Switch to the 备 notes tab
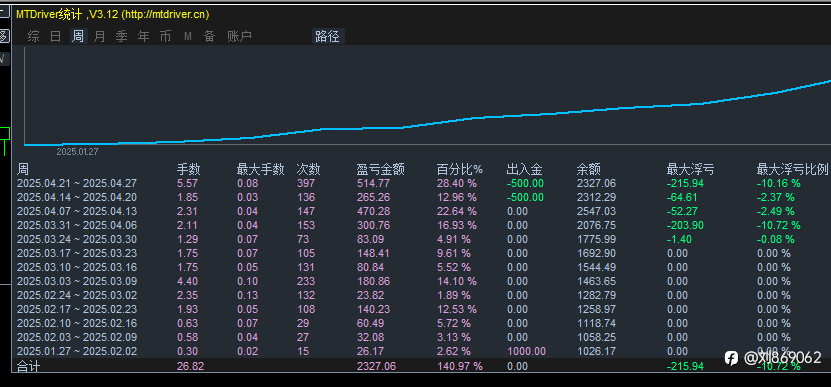Screen dimensions: 831x387 point(210,37)
